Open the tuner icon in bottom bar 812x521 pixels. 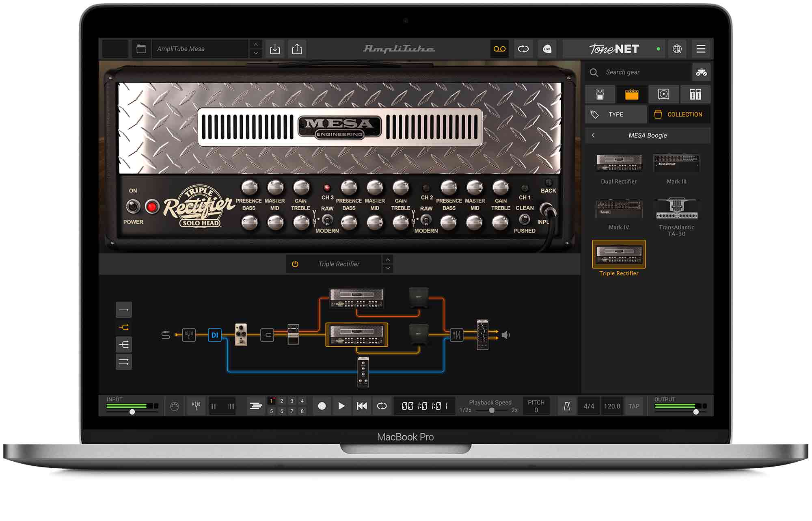coord(196,406)
